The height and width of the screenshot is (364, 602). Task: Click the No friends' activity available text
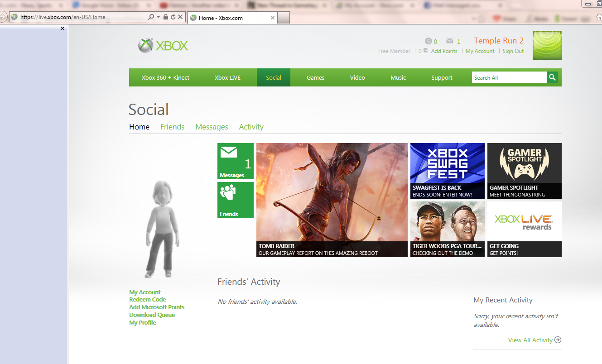pos(257,302)
